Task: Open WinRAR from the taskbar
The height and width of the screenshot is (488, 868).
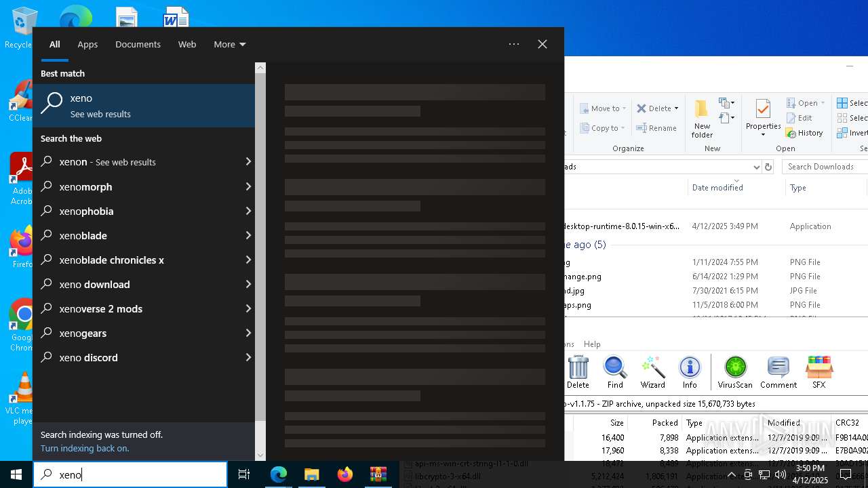Action: pyautogui.click(x=378, y=474)
